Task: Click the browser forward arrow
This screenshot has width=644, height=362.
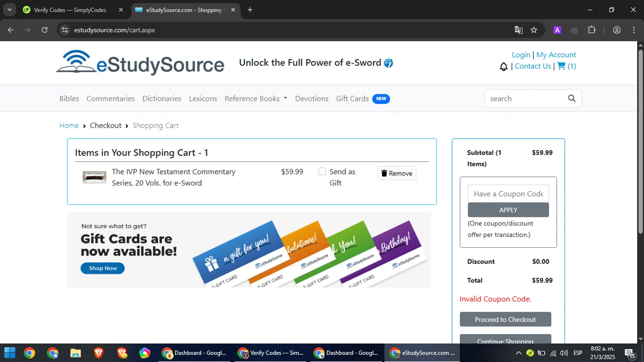Action: point(27,30)
